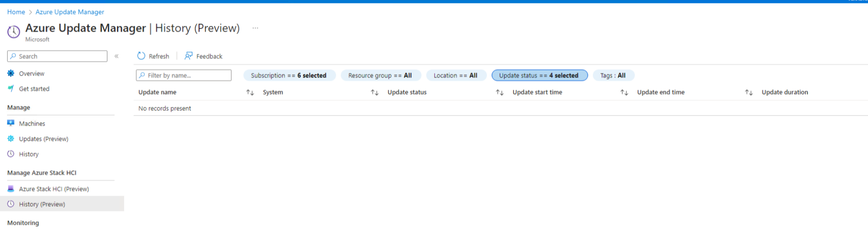Click the Update status column header

click(407, 92)
